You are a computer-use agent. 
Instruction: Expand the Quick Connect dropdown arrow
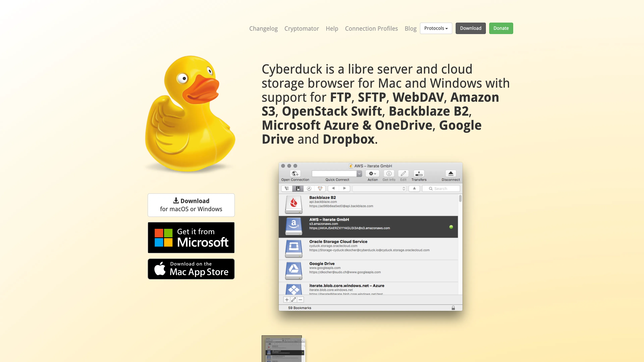[x=359, y=173]
